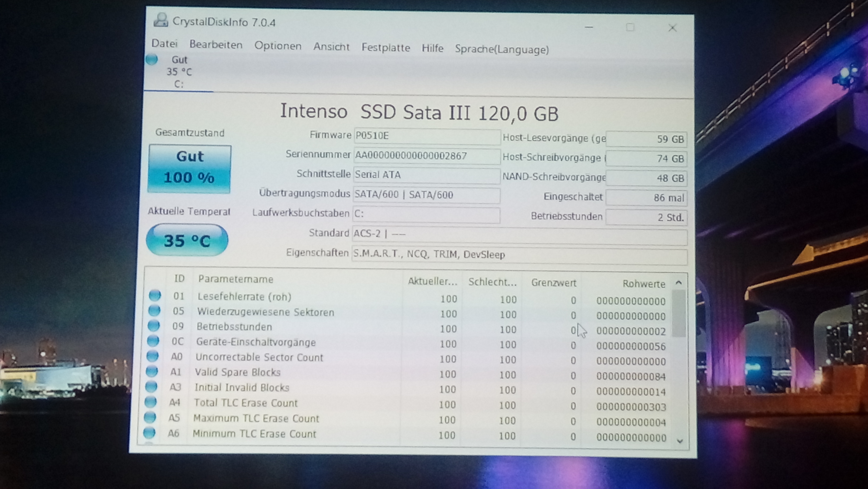Click the Betriebsstunden 2 Std. value

tap(646, 217)
